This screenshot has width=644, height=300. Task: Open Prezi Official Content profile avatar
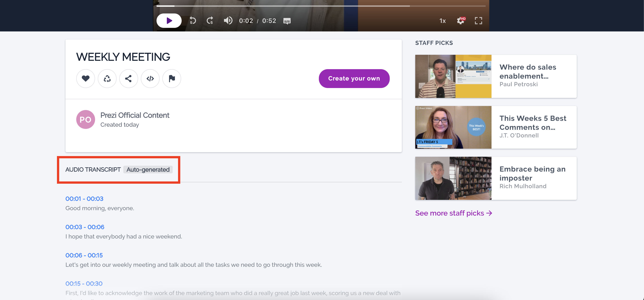[85, 119]
